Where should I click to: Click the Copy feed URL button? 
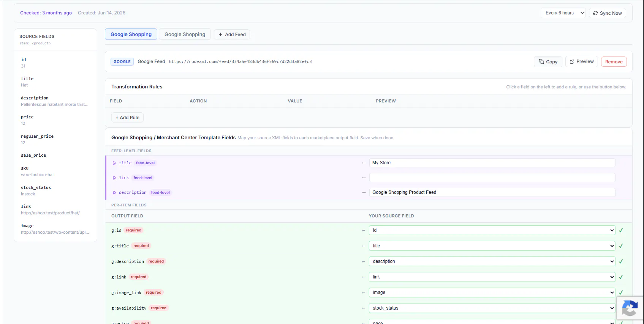click(548, 61)
